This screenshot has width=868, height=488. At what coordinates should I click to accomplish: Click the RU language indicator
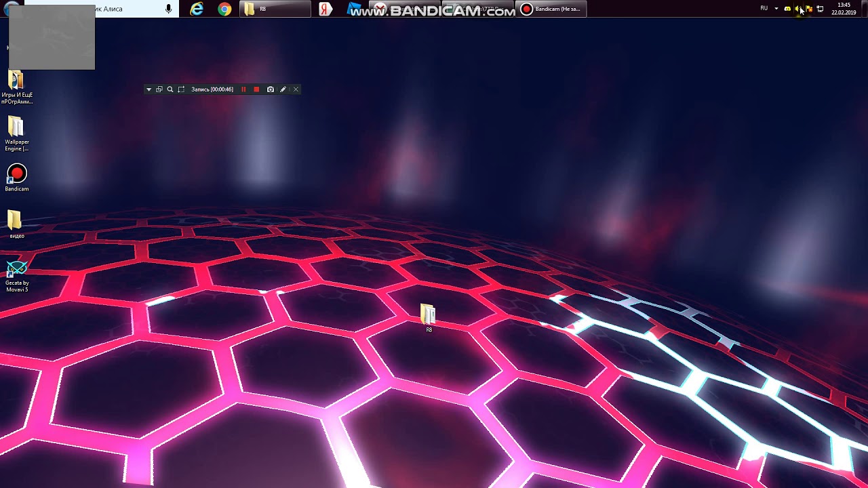[764, 8]
